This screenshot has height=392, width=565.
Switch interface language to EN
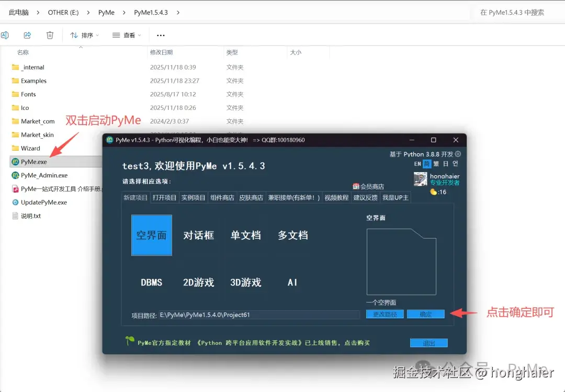(x=417, y=164)
